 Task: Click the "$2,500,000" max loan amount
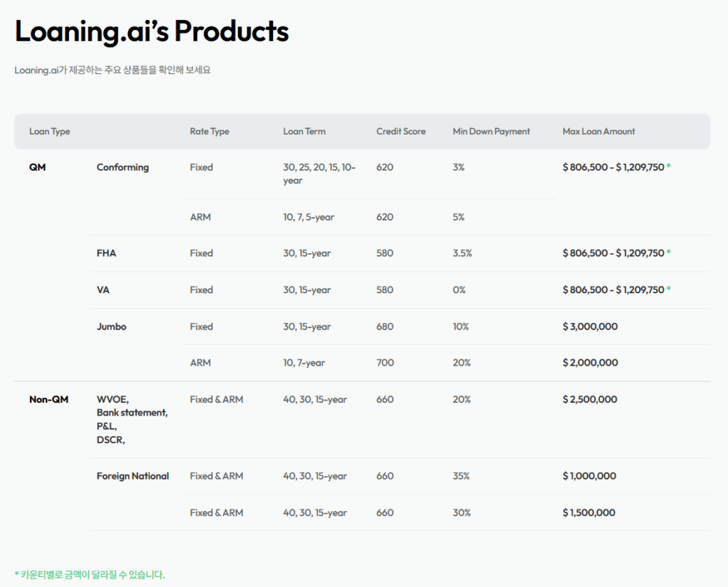(x=590, y=400)
